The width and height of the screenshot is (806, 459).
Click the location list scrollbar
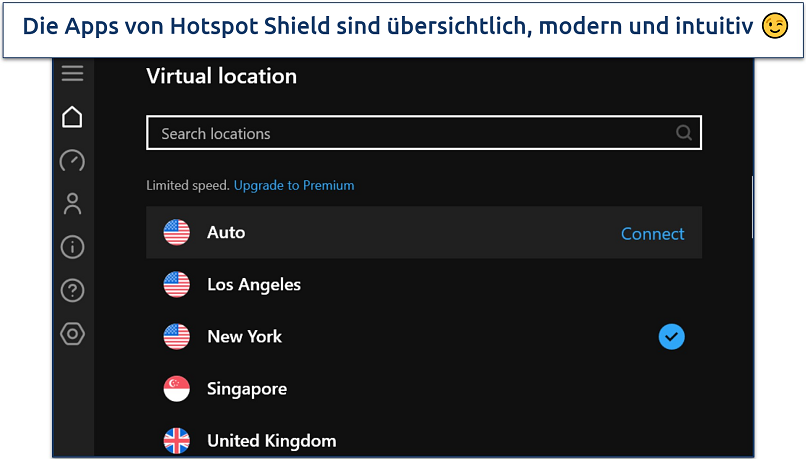coord(752,207)
